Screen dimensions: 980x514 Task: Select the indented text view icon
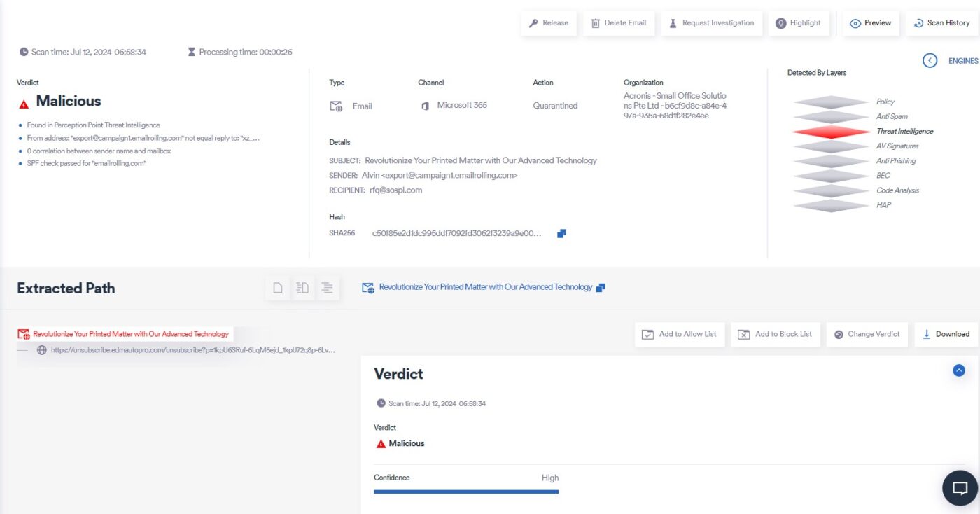(x=328, y=288)
